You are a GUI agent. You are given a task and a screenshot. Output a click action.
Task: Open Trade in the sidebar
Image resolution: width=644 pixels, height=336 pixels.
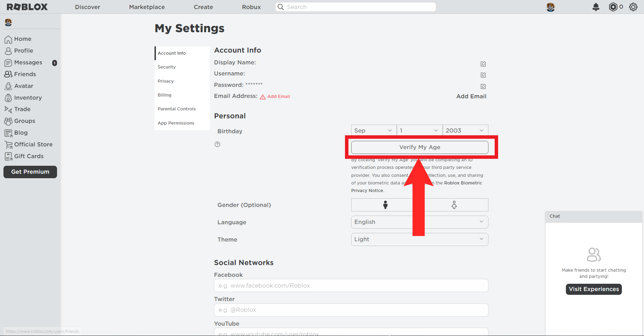(18, 109)
